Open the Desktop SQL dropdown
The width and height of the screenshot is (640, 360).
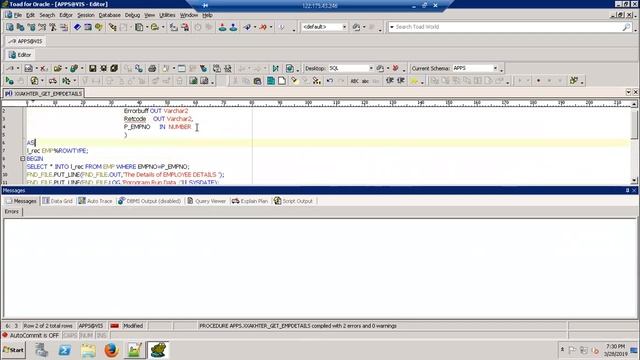pos(371,69)
